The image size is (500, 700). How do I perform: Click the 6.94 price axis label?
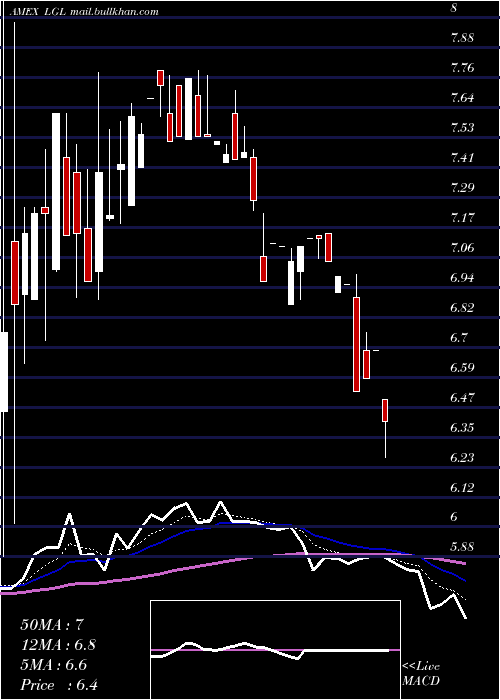point(462,278)
